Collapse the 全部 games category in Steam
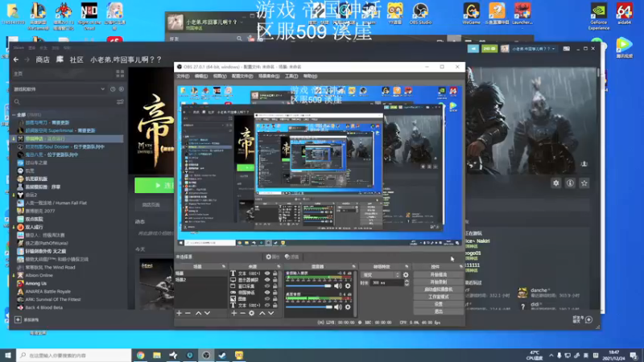Screen dimensions: 644x362 [x=14, y=115]
